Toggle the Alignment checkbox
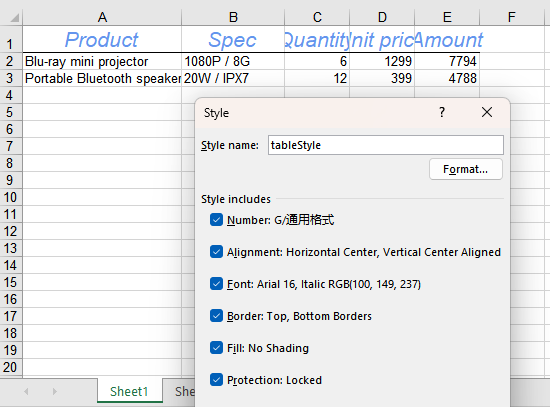Viewport: 550px width, 407px height. (216, 252)
